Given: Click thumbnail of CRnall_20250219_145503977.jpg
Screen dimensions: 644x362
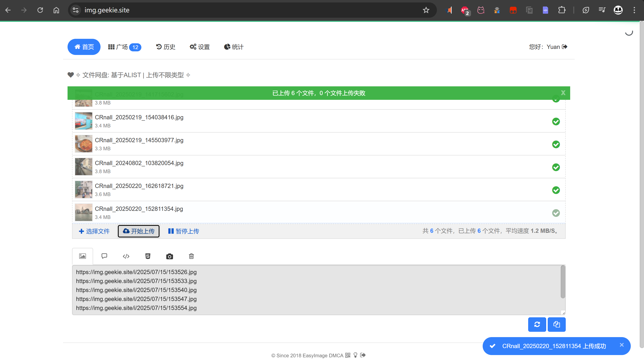Looking at the screenshot, I should pyautogui.click(x=83, y=144).
